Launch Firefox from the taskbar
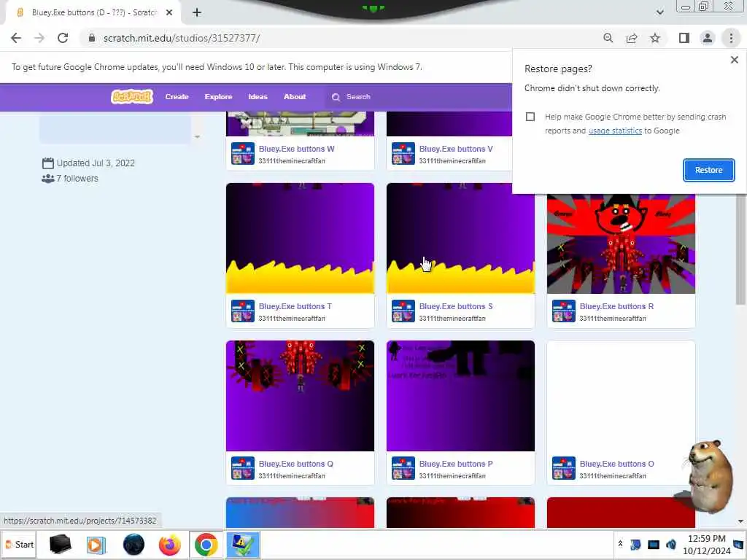Viewport: 747px width, 560px height. (x=169, y=544)
